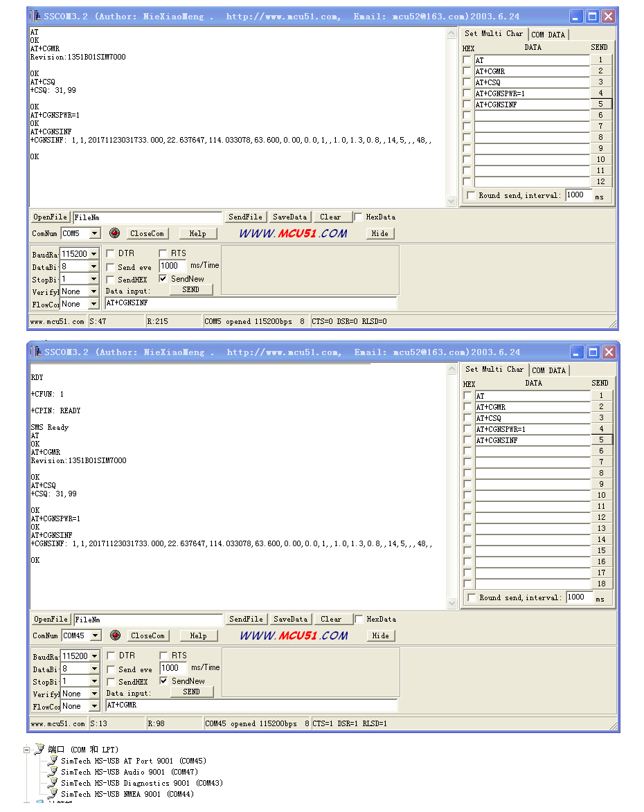Screen dimensions: 644x812
Task: Collapse the 端口 (COM 和 LPT) tree node
Action: [x=26, y=749]
